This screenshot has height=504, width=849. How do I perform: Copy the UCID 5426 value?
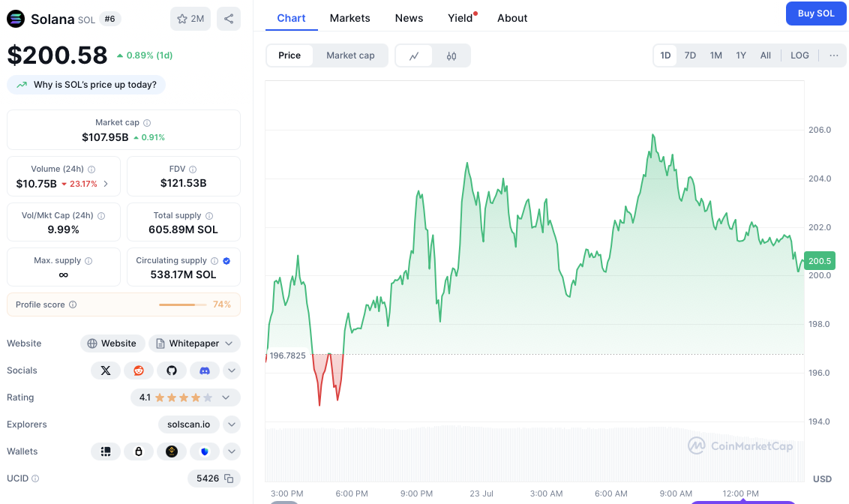pyautogui.click(x=229, y=478)
